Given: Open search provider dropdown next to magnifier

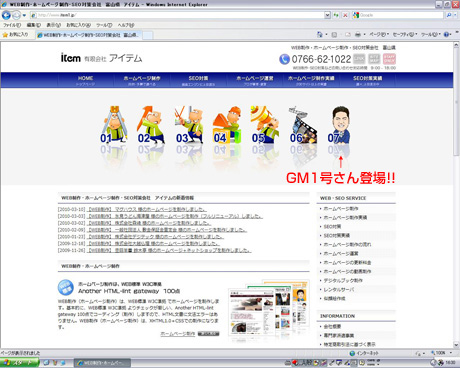Looking at the screenshot, I should [x=455, y=15].
